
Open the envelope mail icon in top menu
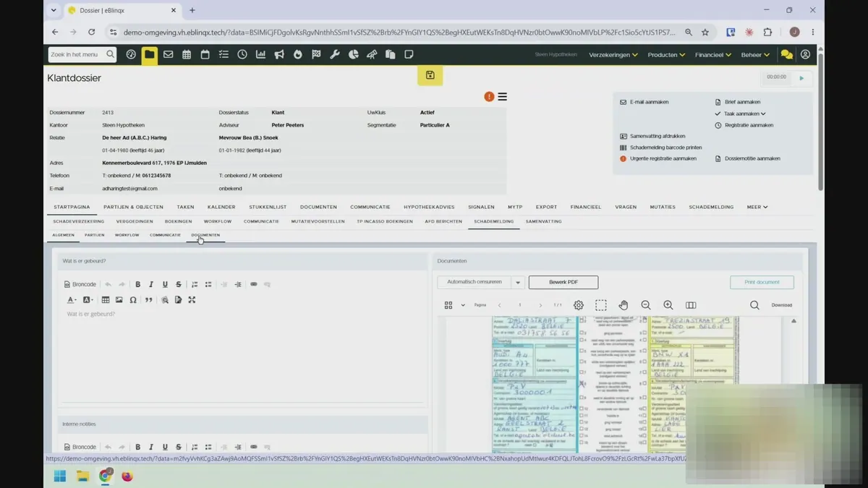pos(168,54)
